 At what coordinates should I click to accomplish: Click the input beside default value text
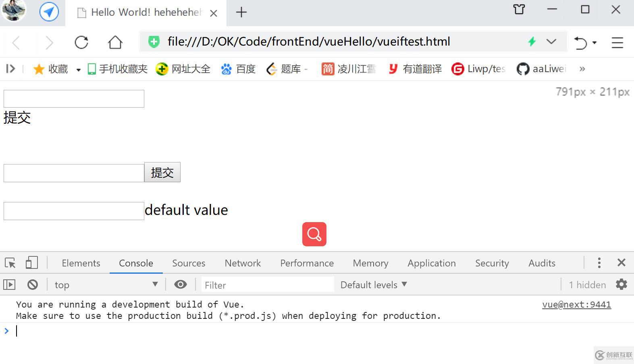[74, 211]
